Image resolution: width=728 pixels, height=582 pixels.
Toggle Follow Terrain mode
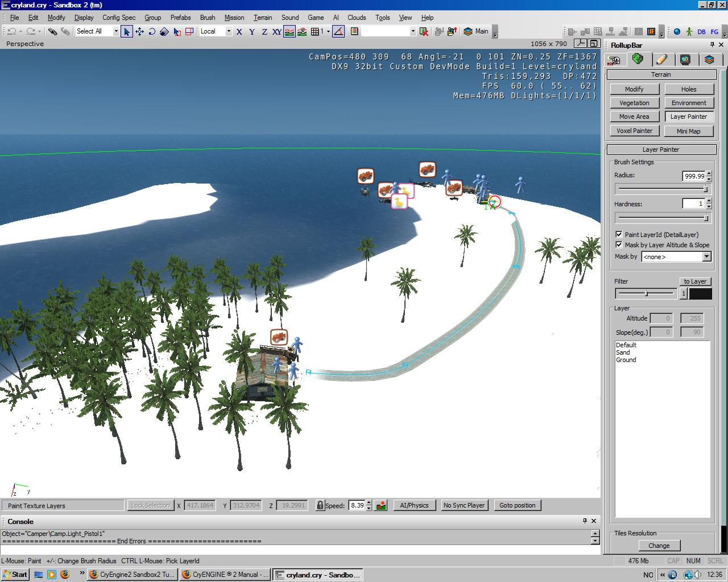pyautogui.click(x=289, y=31)
